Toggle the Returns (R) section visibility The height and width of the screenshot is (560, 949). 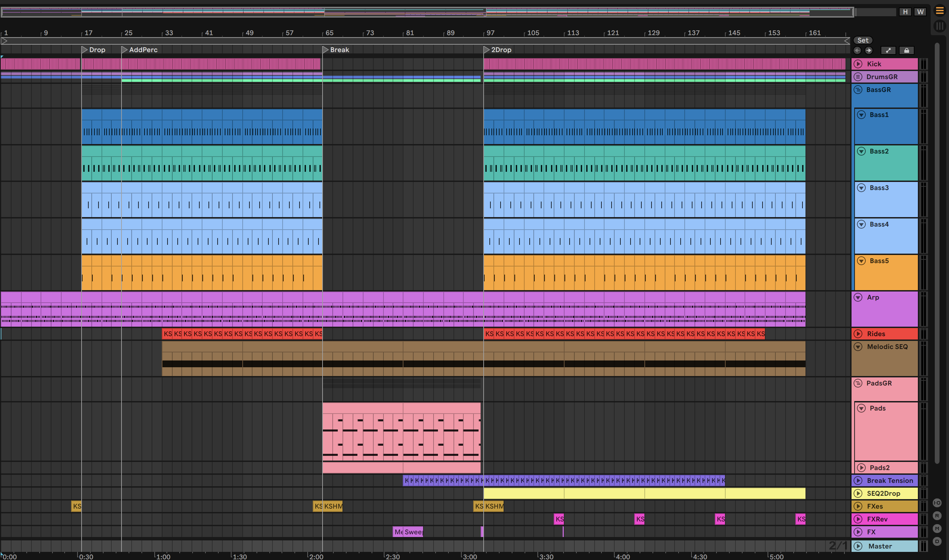(x=937, y=515)
